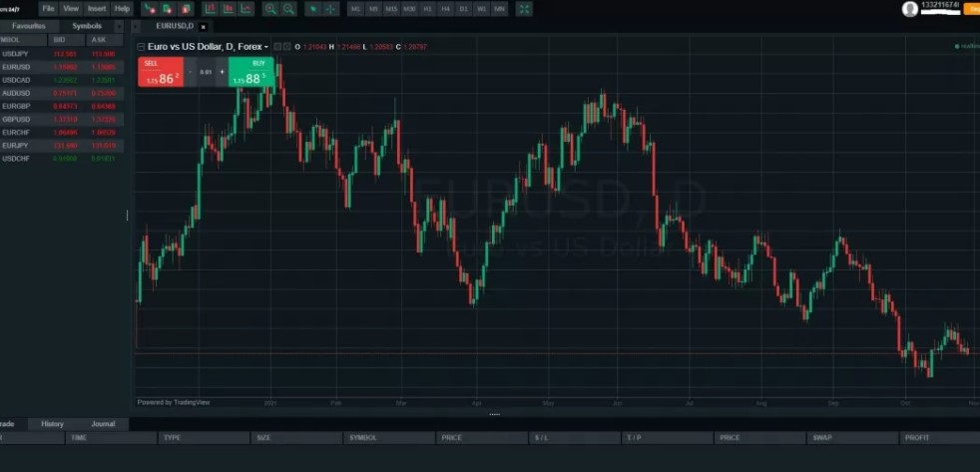Collapse the chart legend box icon
Screen dimensions: 980x472
click(141, 47)
